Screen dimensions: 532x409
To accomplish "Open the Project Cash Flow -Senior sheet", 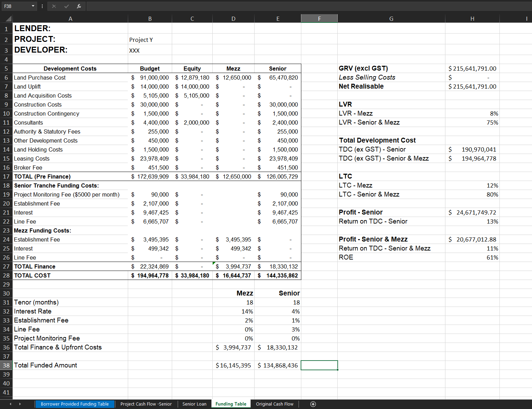I will (x=146, y=404).
